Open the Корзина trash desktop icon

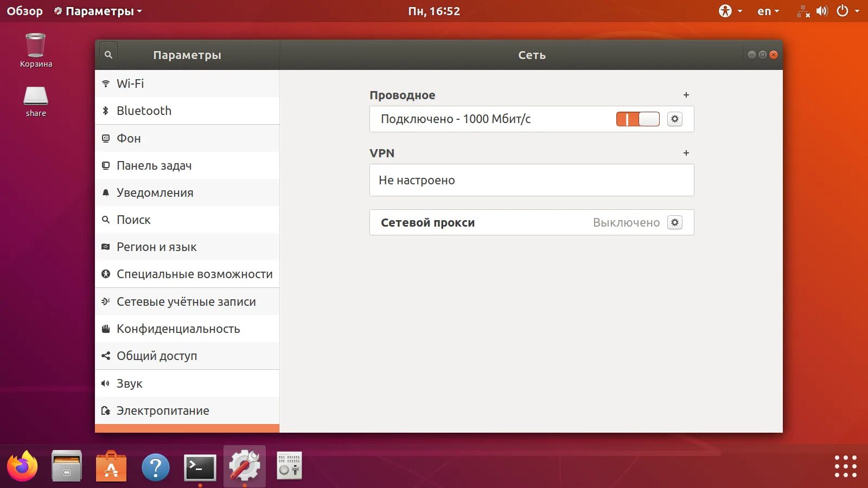pyautogui.click(x=36, y=50)
